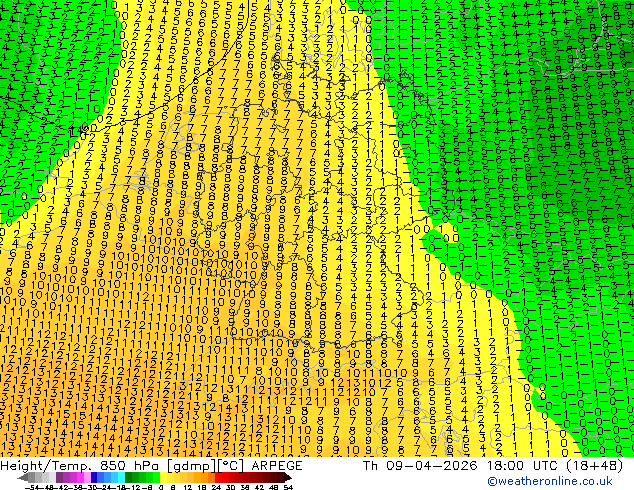Click the cyan swatch in the temperature legend
Viewport: 634px width, 490px height.
(121, 477)
